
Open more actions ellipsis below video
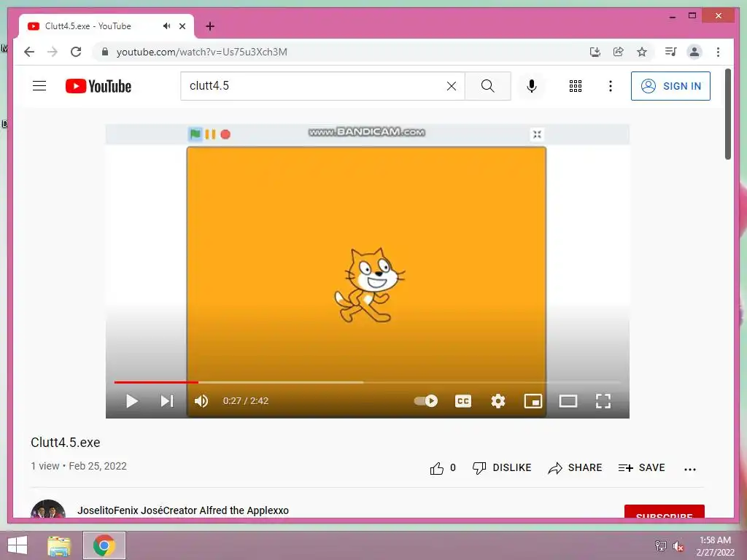(x=690, y=469)
